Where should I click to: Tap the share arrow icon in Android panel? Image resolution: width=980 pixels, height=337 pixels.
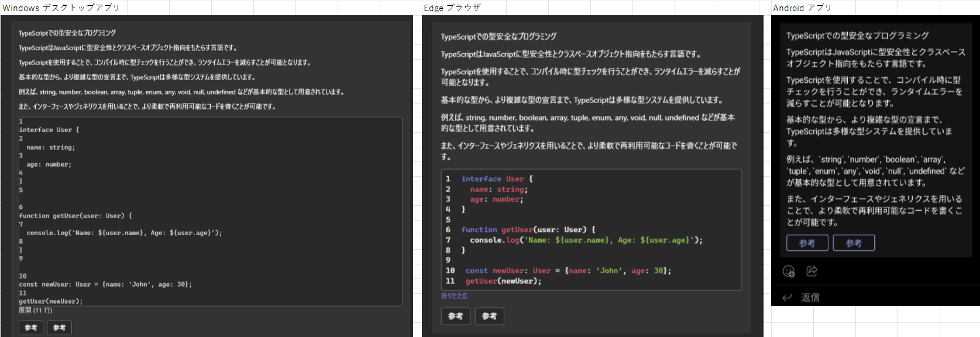(812, 271)
